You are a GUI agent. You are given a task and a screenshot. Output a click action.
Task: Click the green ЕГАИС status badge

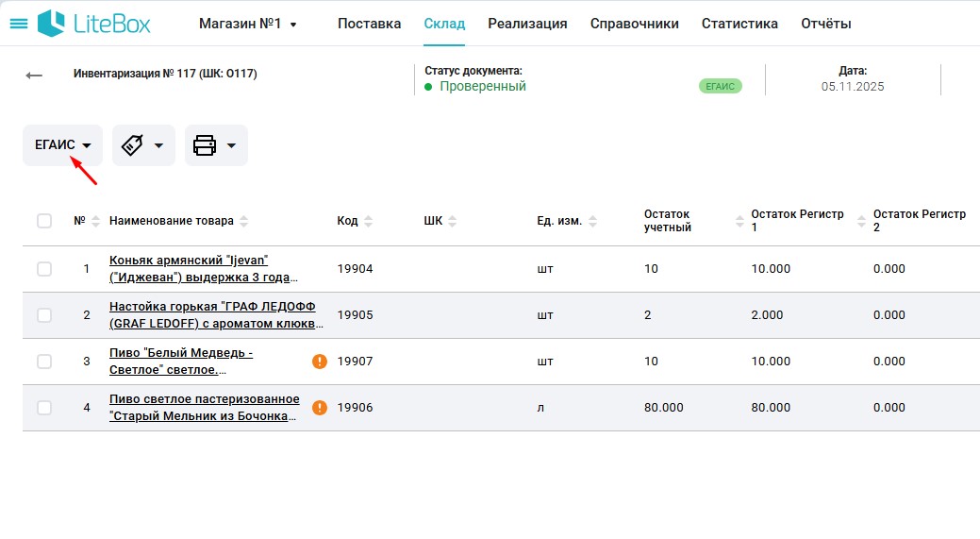pos(720,86)
